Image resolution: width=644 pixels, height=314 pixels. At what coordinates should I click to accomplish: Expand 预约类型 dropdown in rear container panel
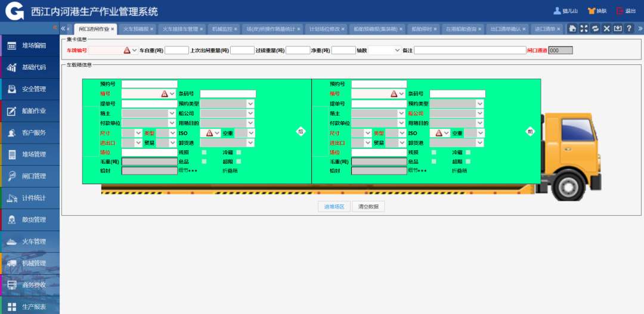[250, 104]
